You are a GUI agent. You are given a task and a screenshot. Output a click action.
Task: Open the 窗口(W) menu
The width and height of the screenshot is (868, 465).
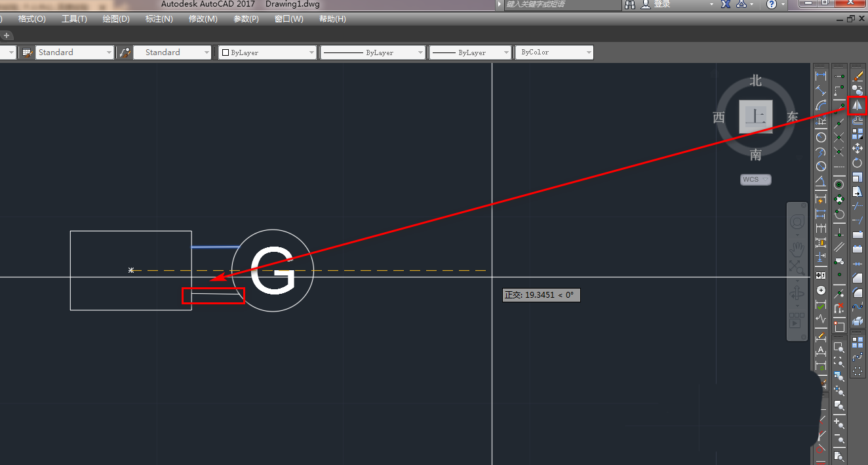click(x=289, y=19)
